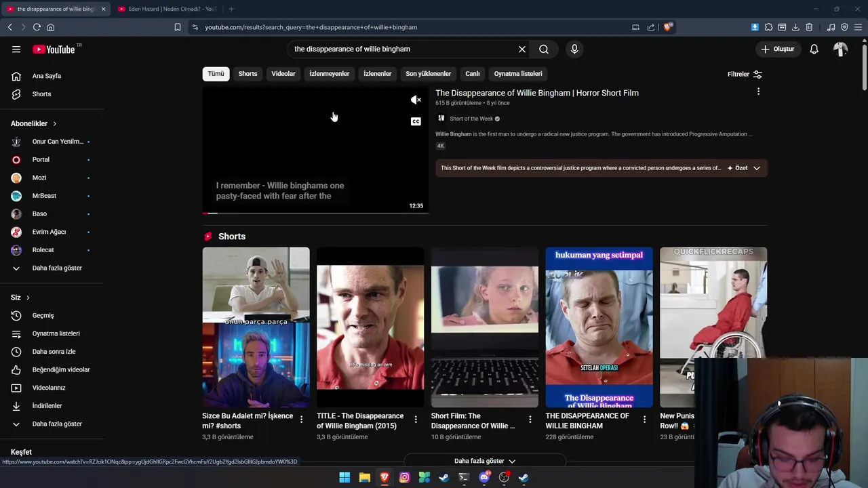Open Brave Shields icon in the address bar
868x488 pixels.
[x=668, y=27]
